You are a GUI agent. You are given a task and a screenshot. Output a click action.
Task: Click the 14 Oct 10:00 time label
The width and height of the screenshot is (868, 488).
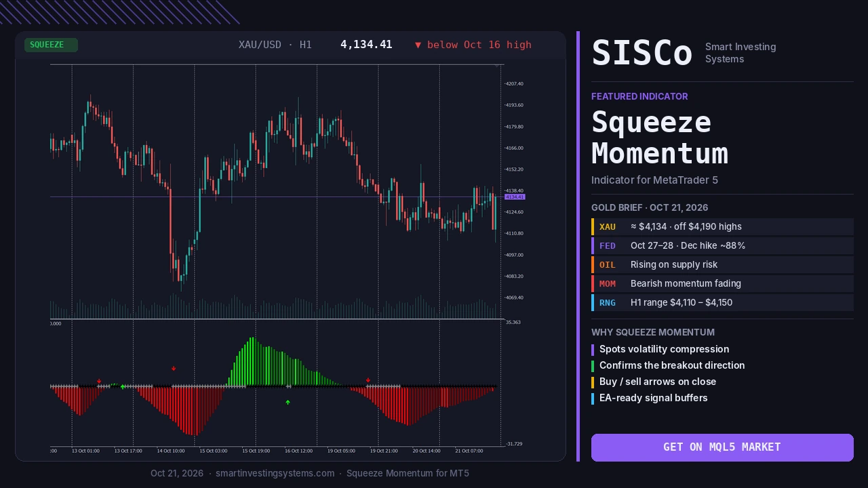171,451
